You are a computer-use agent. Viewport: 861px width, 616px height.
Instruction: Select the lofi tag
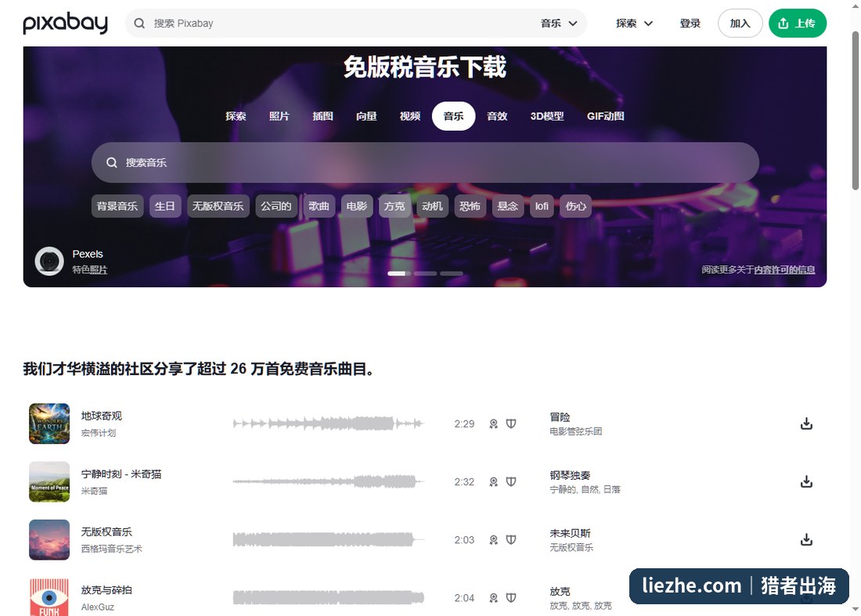pos(542,206)
